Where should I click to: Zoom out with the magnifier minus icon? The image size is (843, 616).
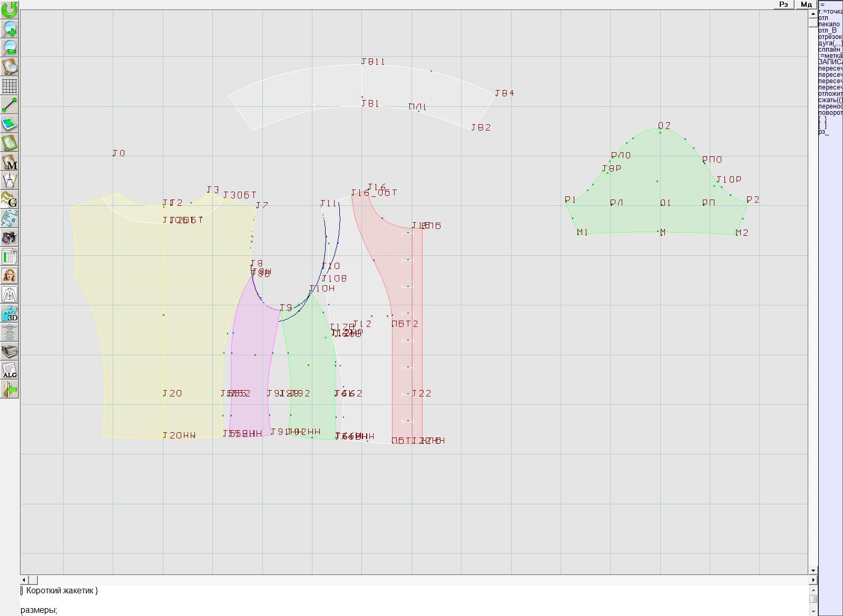[9, 47]
